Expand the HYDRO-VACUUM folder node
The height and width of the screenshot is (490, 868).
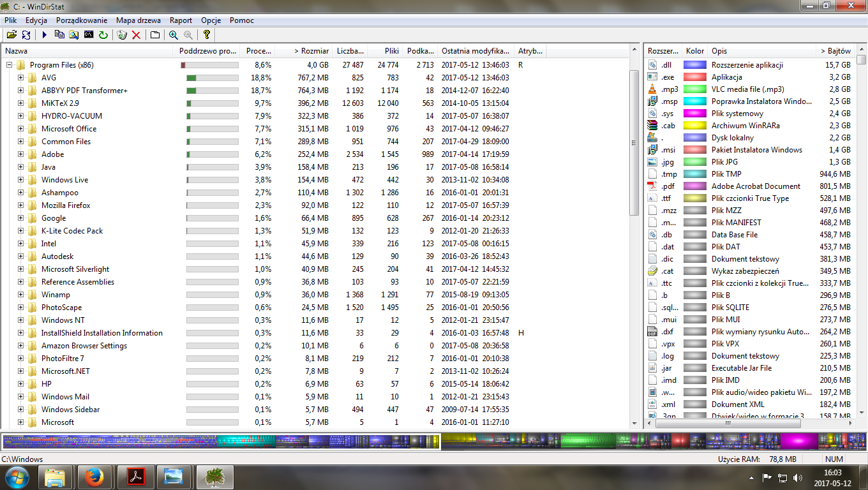point(20,116)
